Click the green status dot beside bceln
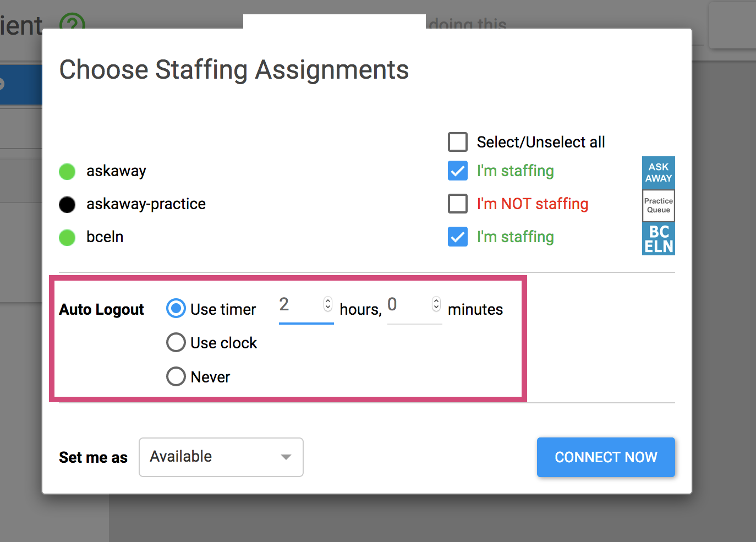This screenshot has height=542, width=756. click(67, 238)
